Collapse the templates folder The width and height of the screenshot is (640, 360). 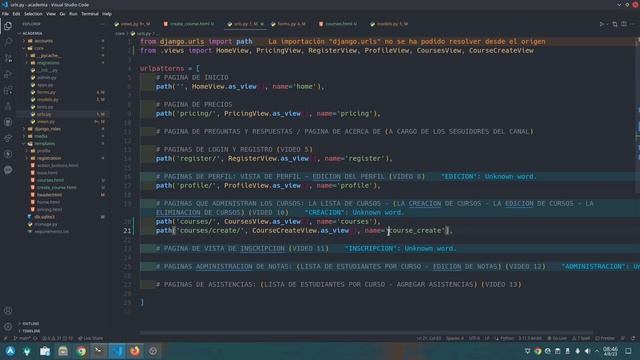[44, 144]
